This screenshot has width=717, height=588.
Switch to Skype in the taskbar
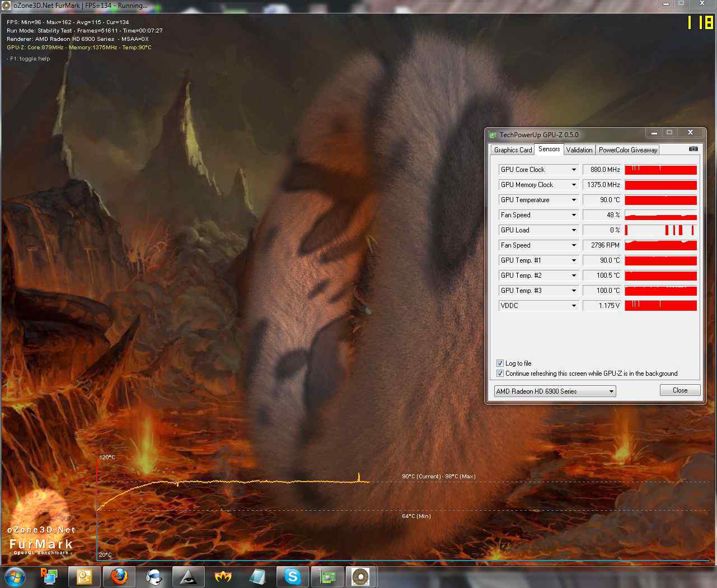point(292,576)
